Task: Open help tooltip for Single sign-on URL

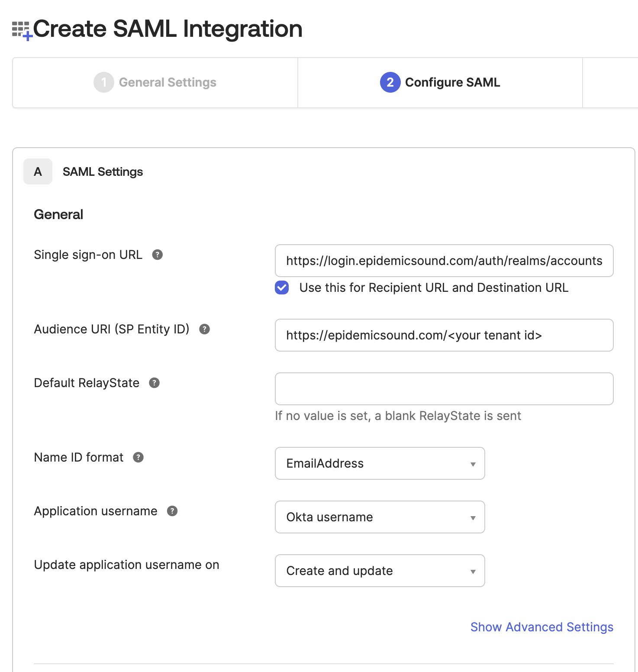Action: point(158,255)
